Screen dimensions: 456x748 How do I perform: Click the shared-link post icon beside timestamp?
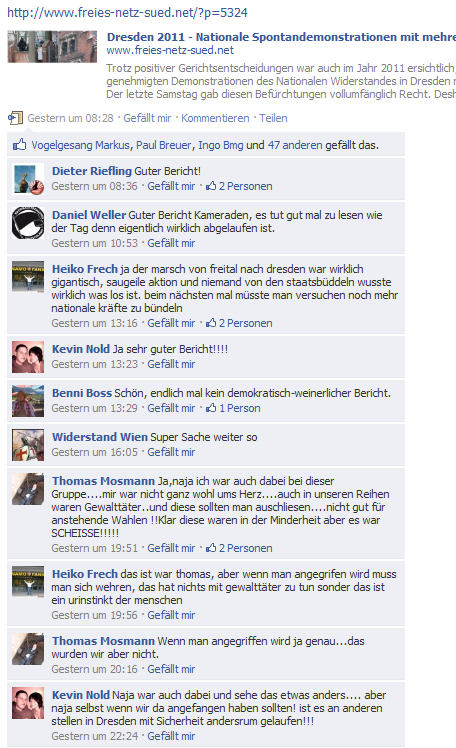pos(16,118)
